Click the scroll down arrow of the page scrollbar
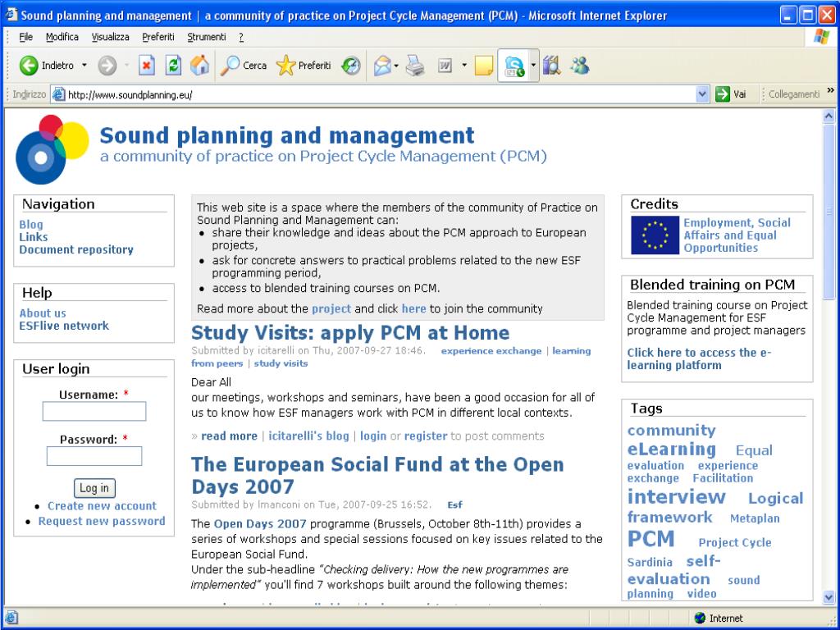The height and width of the screenshot is (630, 840). [x=829, y=596]
